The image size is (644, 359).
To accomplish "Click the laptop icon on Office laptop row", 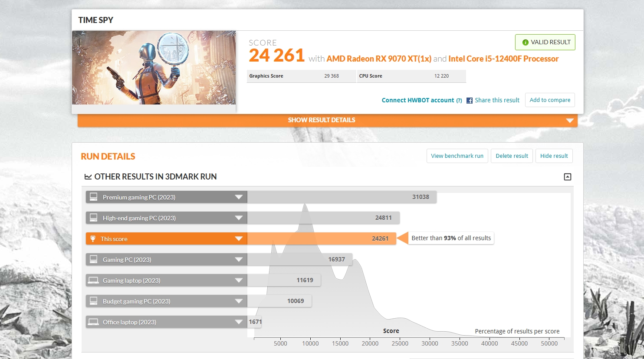I will click(93, 322).
